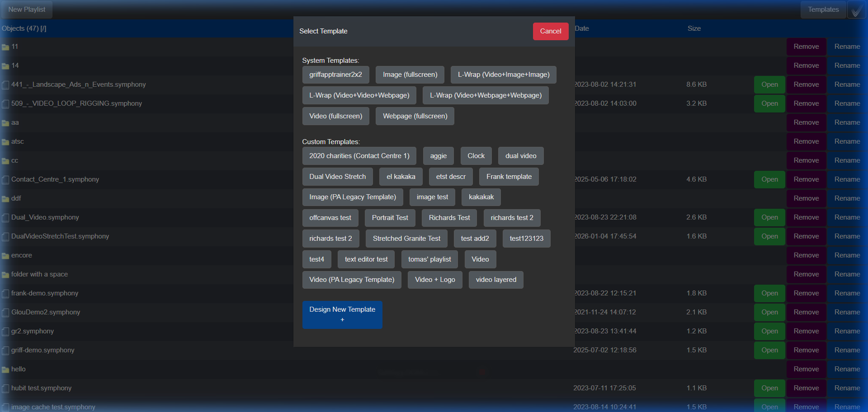Pick L-Wrap (Video+Image+Image) template
This screenshot has height=412, width=868.
(504, 75)
